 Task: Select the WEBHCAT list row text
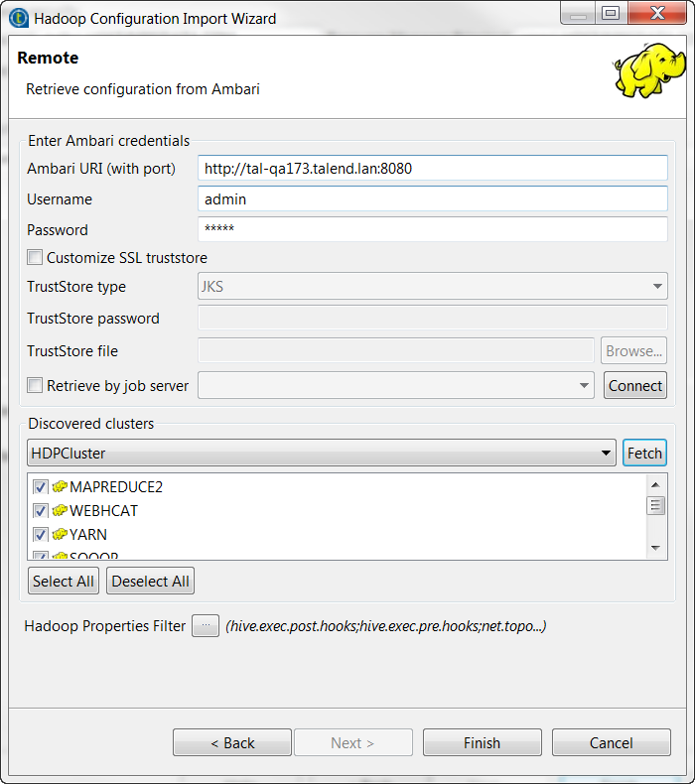[x=103, y=510]
